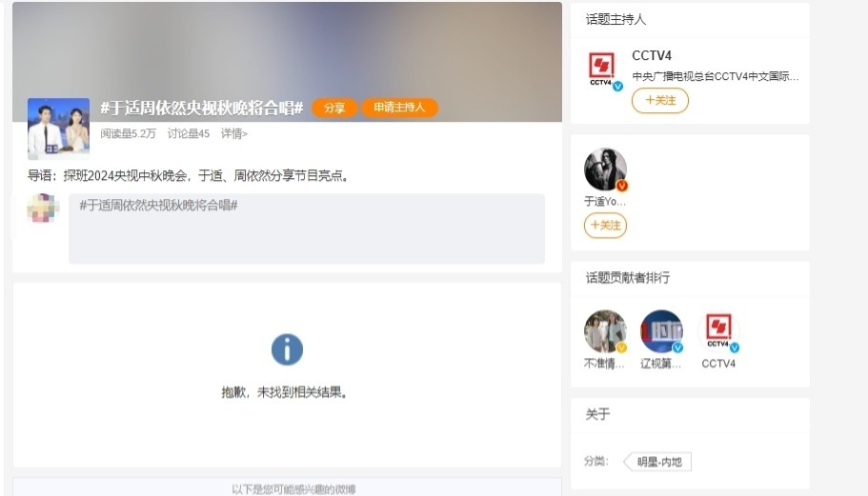Image resolution: width=868 pixels, height=496 pixels.
Task: Open the topic cover thumbnail image
Action: 59,129
